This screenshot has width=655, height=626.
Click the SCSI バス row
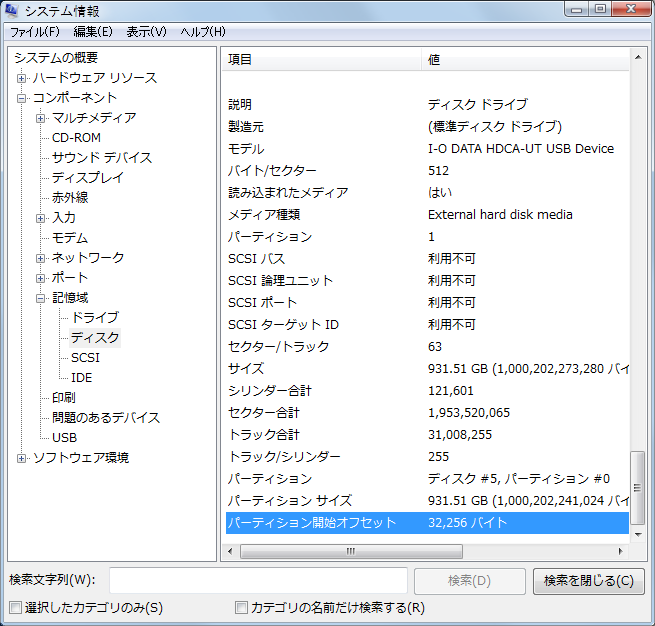[427, 259]
